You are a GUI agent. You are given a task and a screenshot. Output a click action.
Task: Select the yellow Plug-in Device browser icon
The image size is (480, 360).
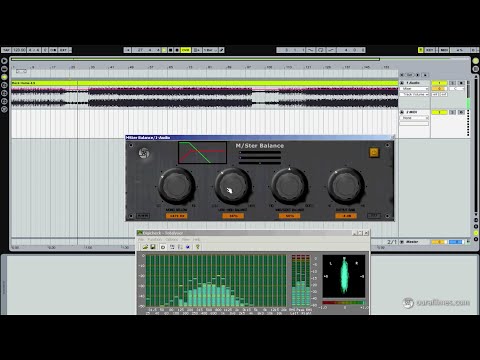(x=4, y=77)
